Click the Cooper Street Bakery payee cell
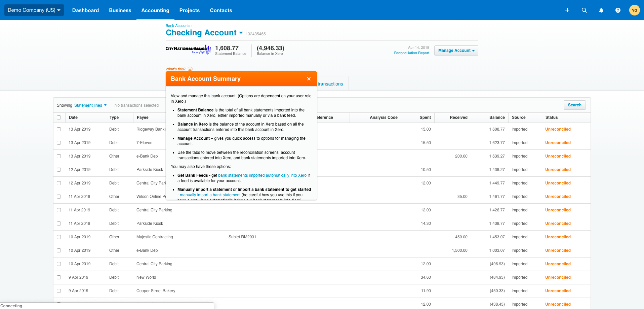This screenshot has height=309, width=644. click(x=156, y=291)
